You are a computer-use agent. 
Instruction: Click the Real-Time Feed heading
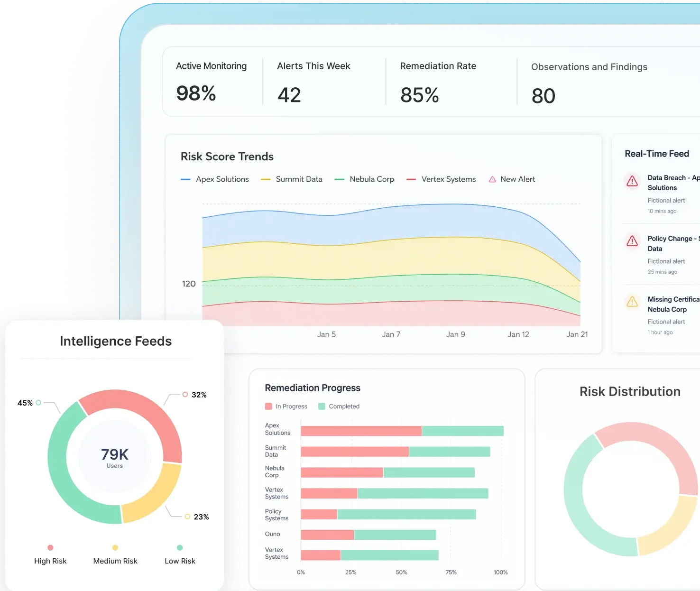(657, 154)
